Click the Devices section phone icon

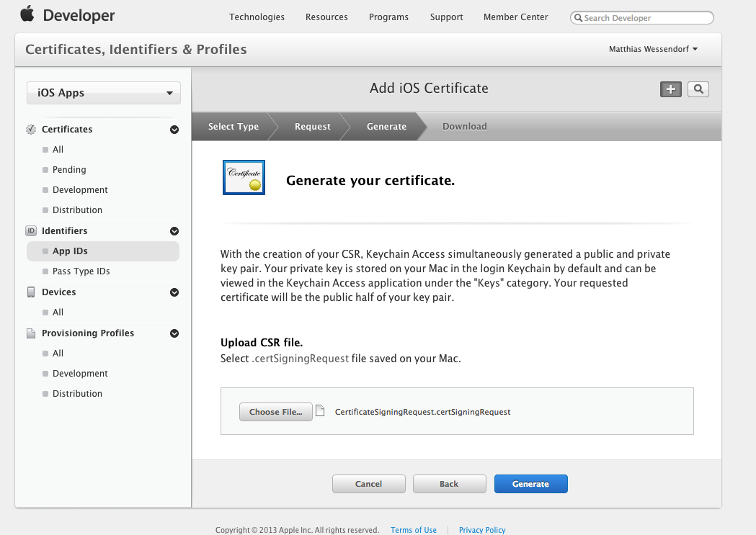31,292
